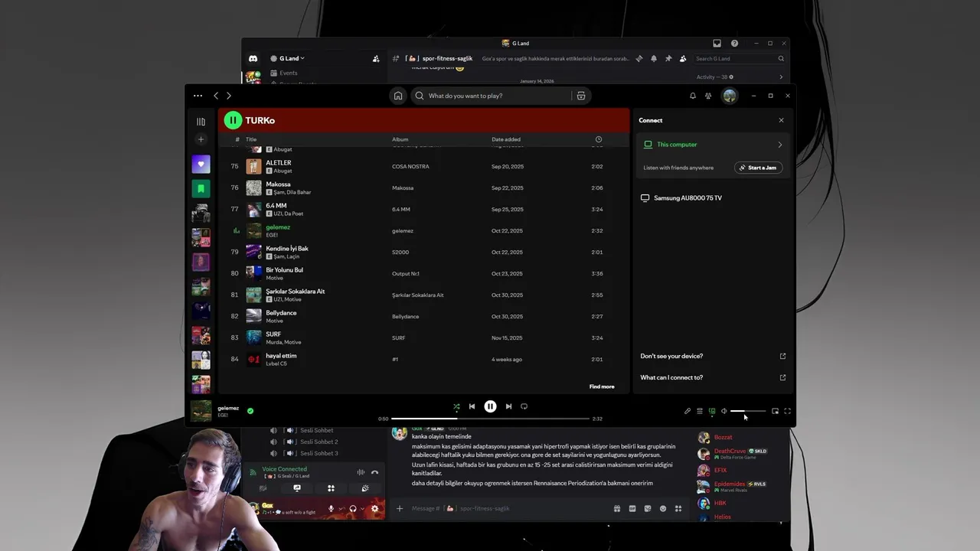This screenshot has width=980, height=551.
Task: Open Spotify three-dot app menu
Action: point(198,96)
